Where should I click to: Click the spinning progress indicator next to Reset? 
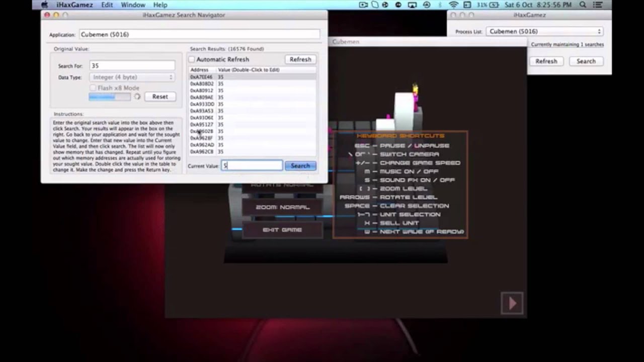[x=137, y=97]
